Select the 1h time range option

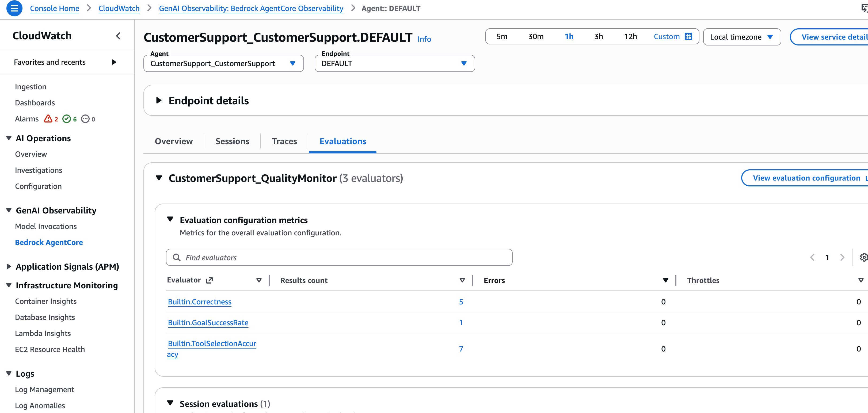click(569, 36)
